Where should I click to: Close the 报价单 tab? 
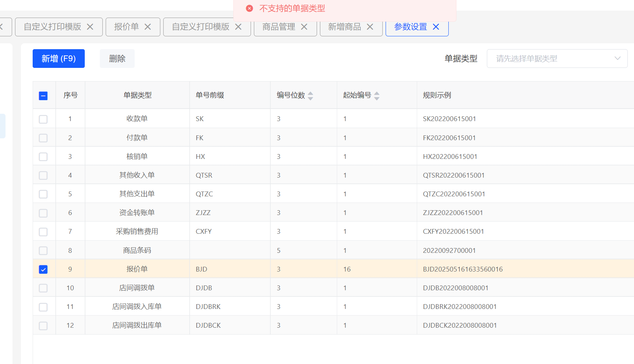[147, 27]
